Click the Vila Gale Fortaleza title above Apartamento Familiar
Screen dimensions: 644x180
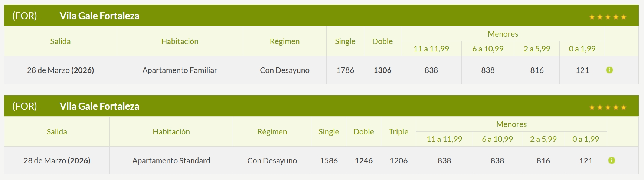(99, 16)
